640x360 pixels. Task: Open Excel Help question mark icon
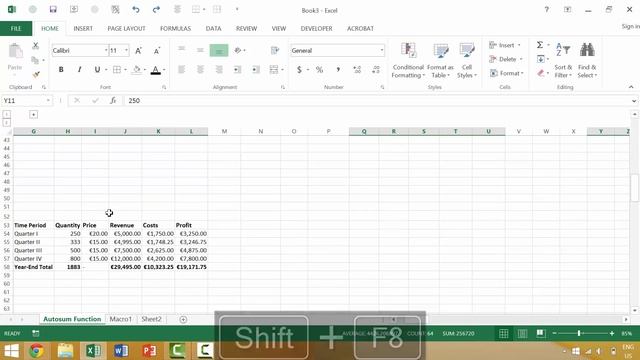(547, 9)
